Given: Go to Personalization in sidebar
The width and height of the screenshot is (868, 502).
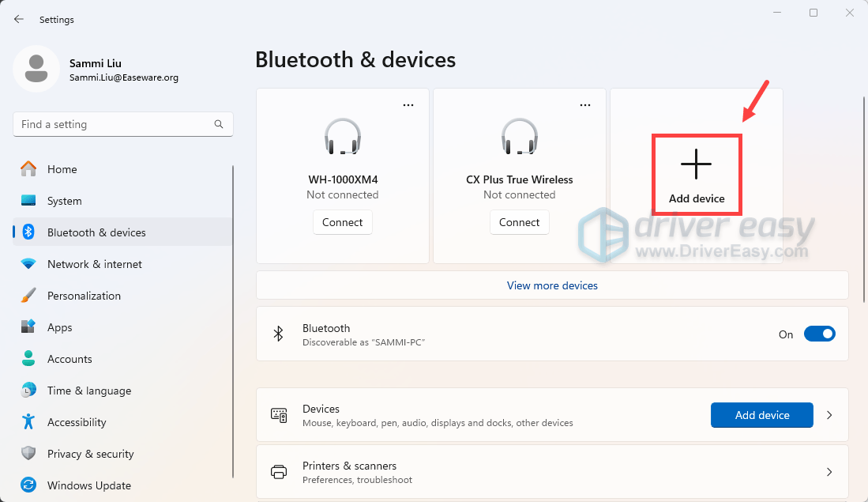Looking at the screenshot, I should point(84,296).
